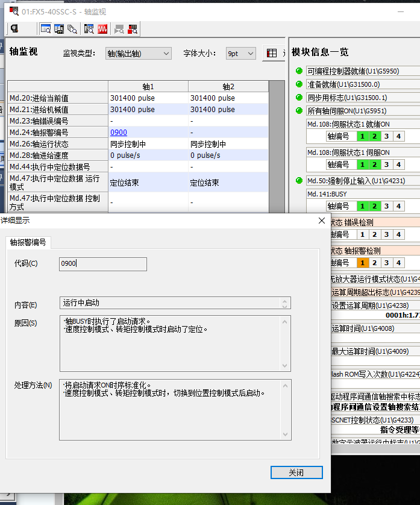Click the highlighted axis monitor toolbar icon
Viewport: 420px width, 505px height.
tap(45, 28)
